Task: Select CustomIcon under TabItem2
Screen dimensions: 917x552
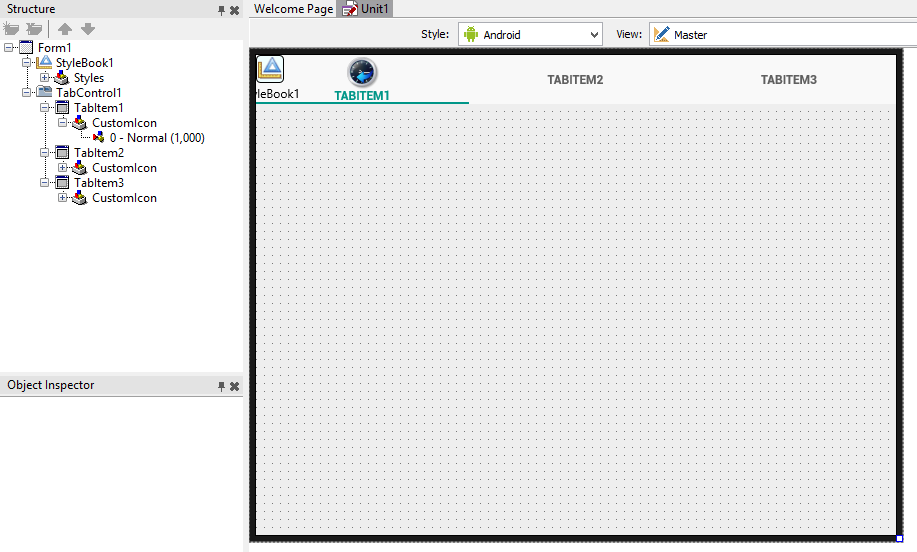Action: tap(124, 168)
